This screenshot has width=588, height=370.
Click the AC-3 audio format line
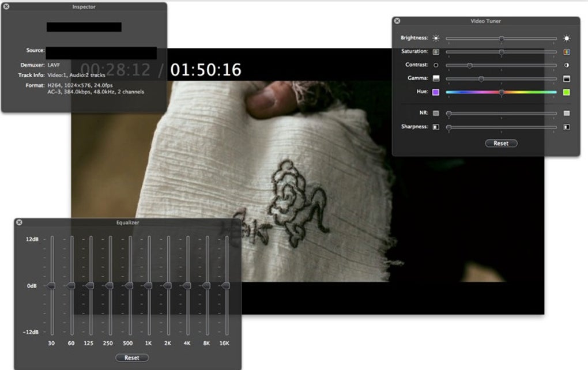(x=96, y=92)
